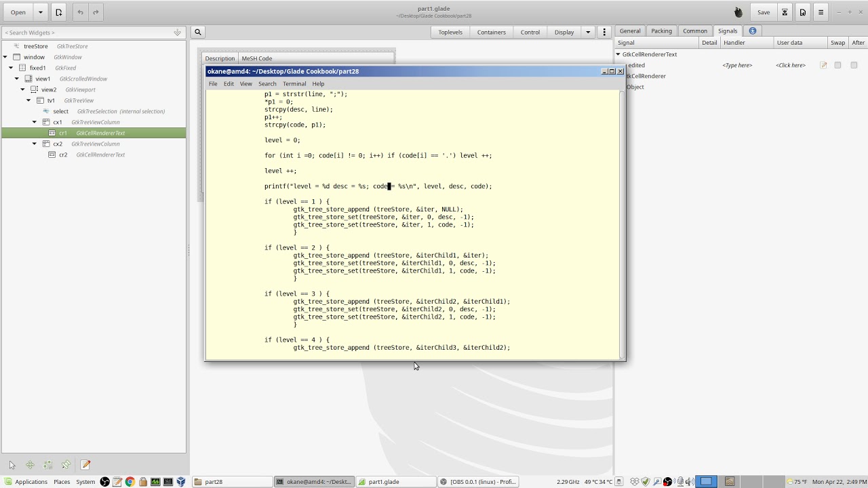Image resolution: width=868 pixels, height=488 pixels.
Task: Click the search magnifier icon in Glade toolbar
Action: pos(198,32)
